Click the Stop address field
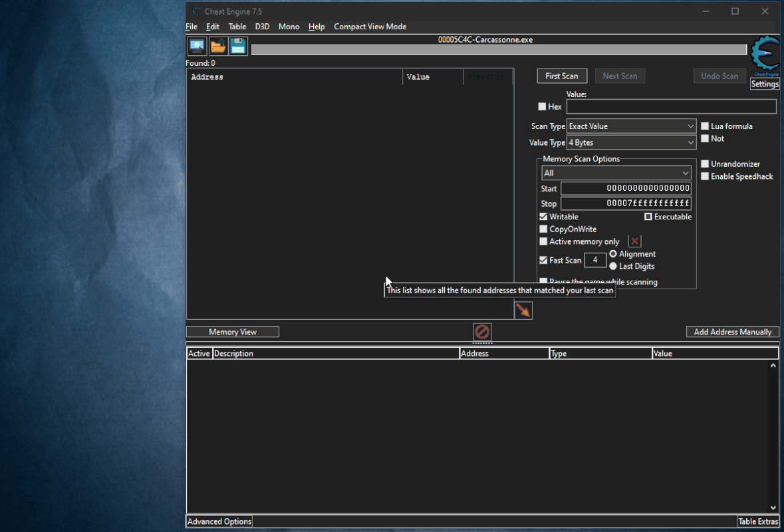784x532 pixels. (626, 203)
